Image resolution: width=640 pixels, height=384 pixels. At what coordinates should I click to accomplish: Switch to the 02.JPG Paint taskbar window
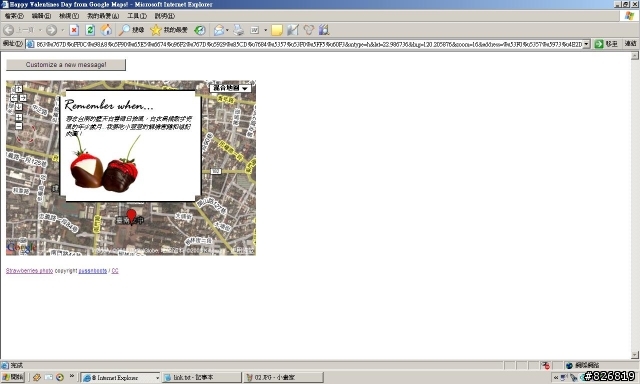click(x=284, y=377)
